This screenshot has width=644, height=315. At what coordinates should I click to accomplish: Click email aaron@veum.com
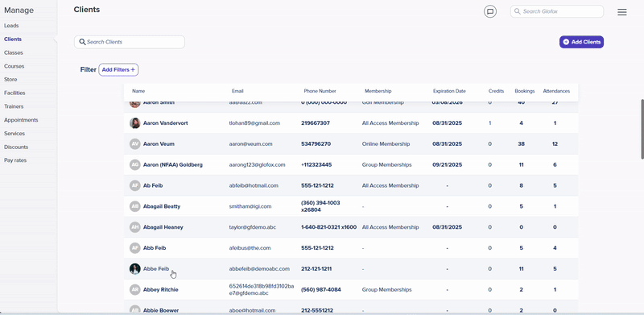(250, 144)
